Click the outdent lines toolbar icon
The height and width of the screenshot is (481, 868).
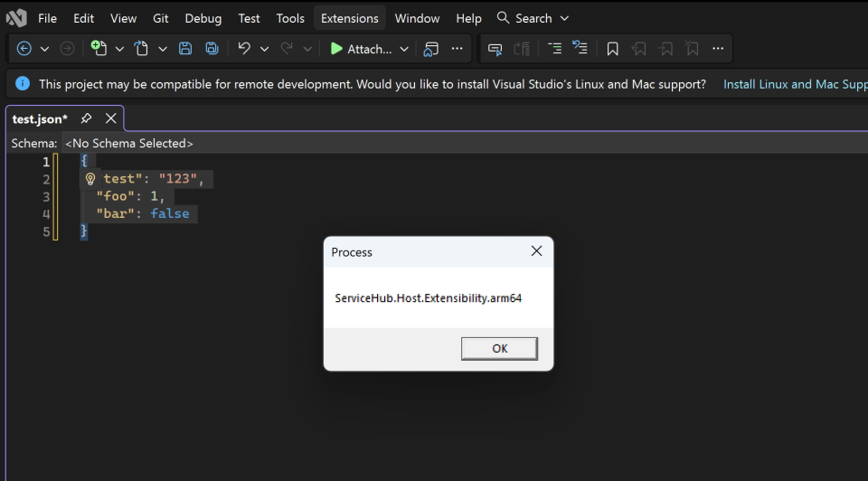tap(580, 48)
